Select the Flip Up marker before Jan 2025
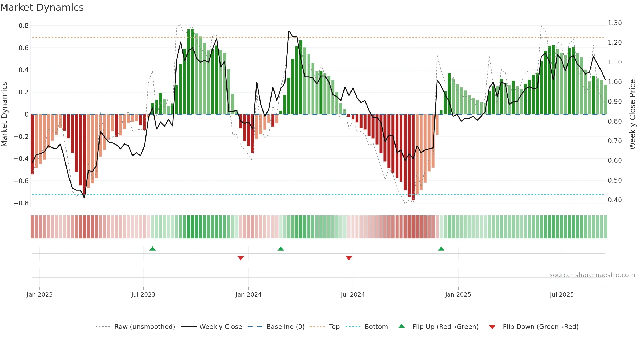Screen dimensions: 644x362 click(x=441, y=249)
